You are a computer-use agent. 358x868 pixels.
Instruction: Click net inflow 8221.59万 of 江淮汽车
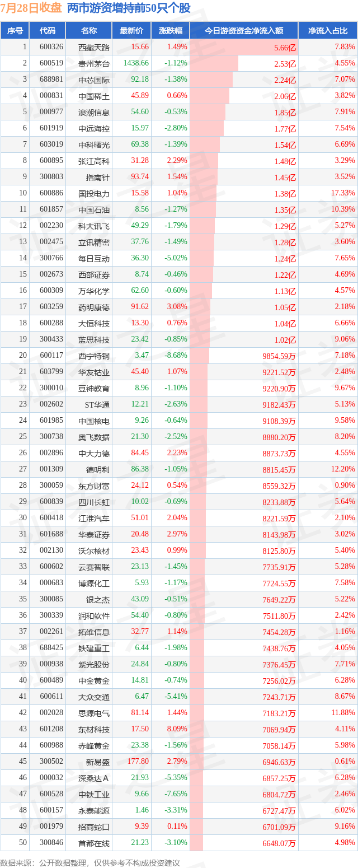[278, 519]
